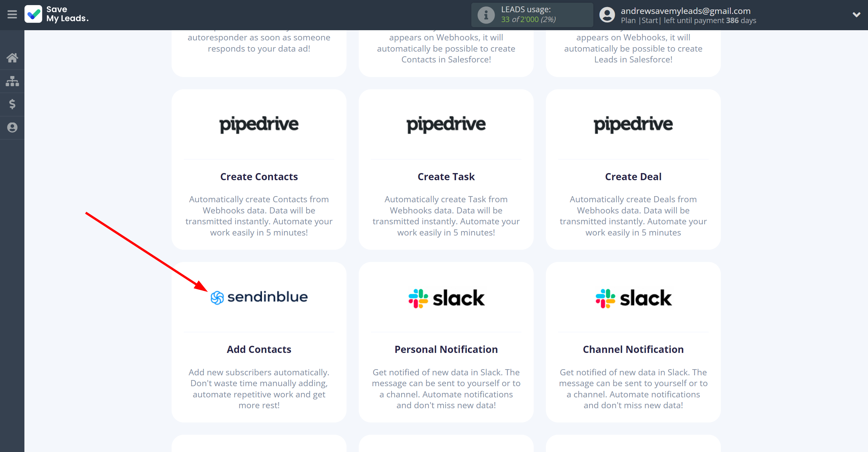Click 'Automatically create Task' description
The image size is (868, 452).
(446, 216)
